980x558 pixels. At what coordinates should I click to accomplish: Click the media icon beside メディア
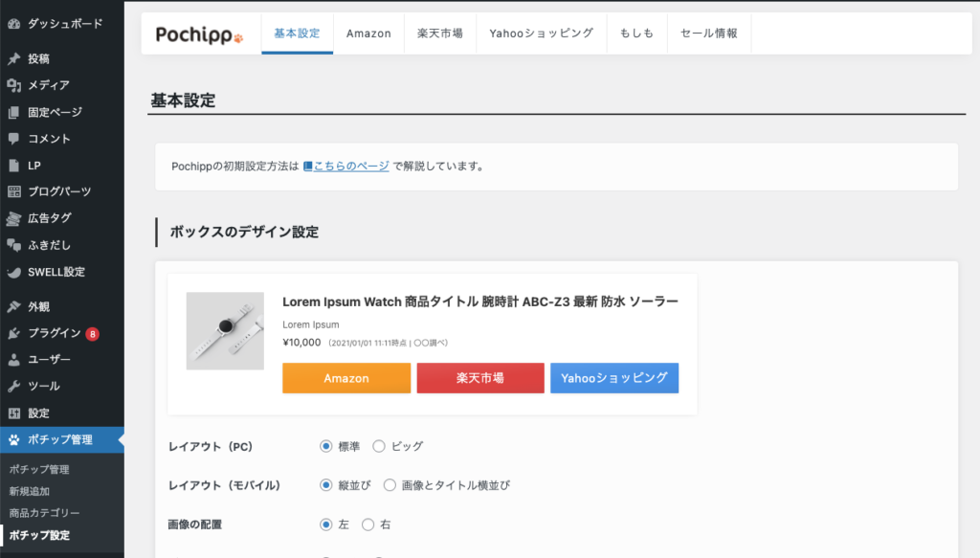(x=13, y=85)
